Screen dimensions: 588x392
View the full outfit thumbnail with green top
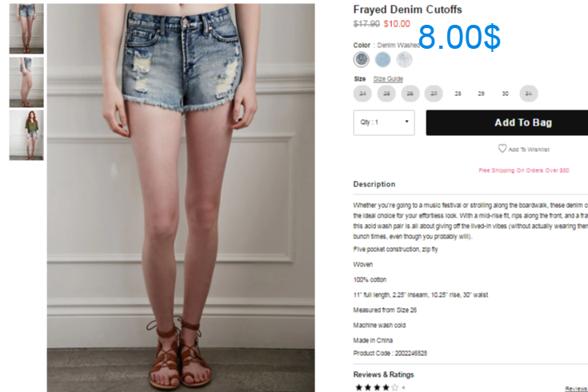click(x=26, y=135)
